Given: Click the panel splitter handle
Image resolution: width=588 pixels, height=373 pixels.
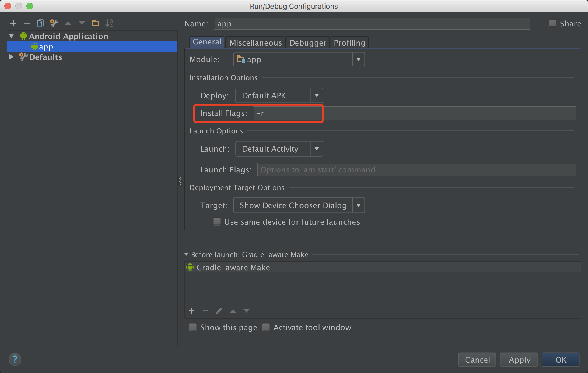Looking at the screenshot, I should tap(180, 181).
